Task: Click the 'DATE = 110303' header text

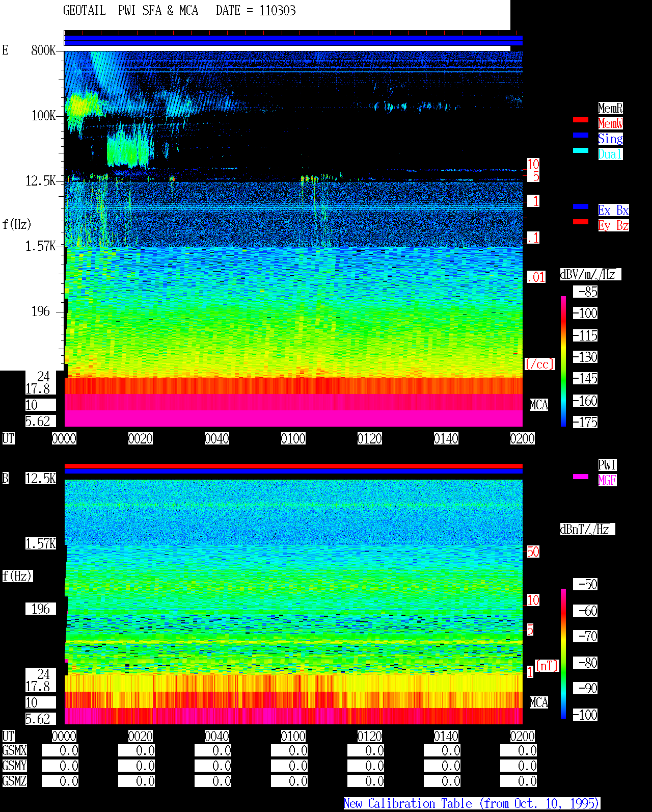Action: (256, 11)
